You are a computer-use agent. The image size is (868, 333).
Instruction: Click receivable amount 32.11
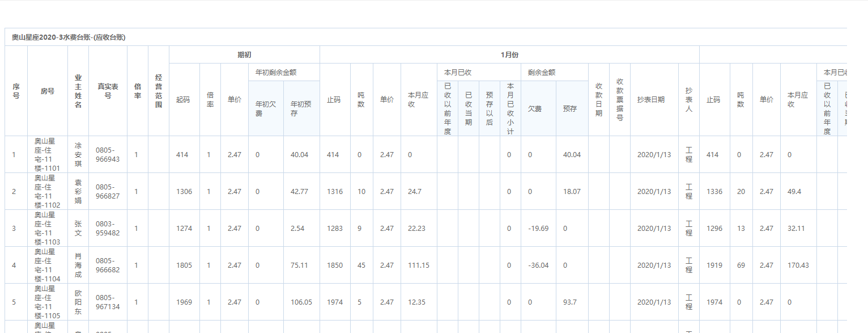click(796, 229)
